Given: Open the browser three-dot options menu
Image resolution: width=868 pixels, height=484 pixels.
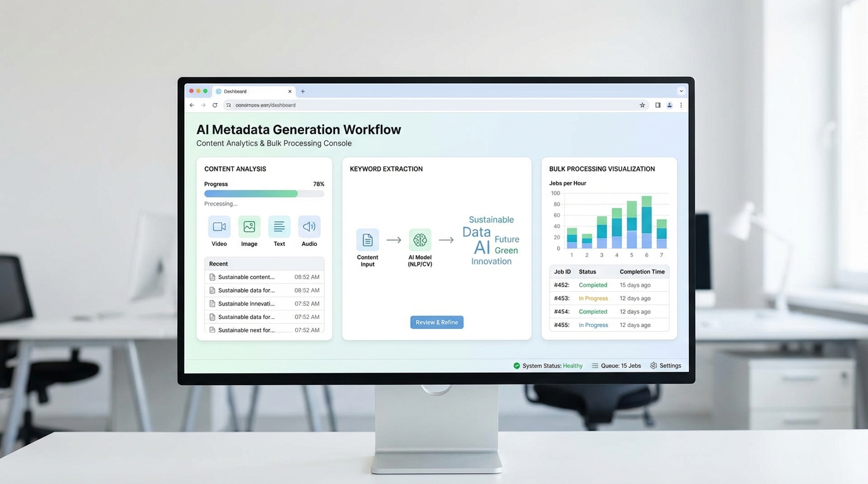Looking at the screenshot, I should [681, 105].
